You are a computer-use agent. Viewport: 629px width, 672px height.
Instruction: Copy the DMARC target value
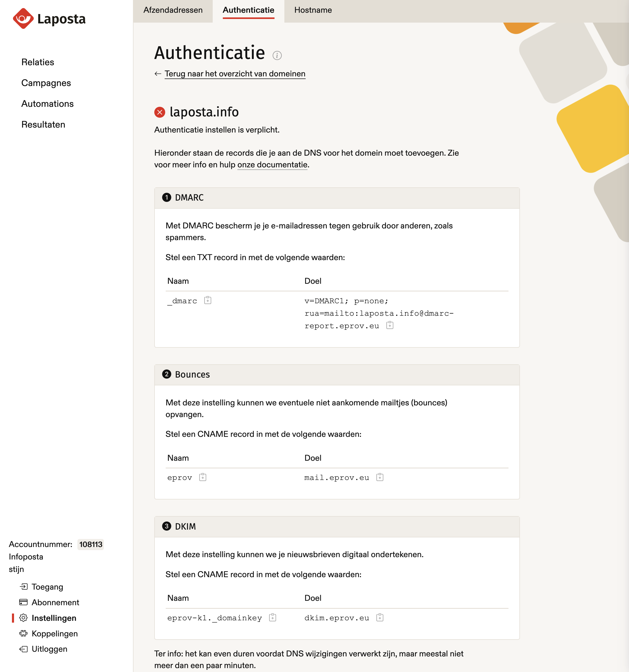click(390, 325)
